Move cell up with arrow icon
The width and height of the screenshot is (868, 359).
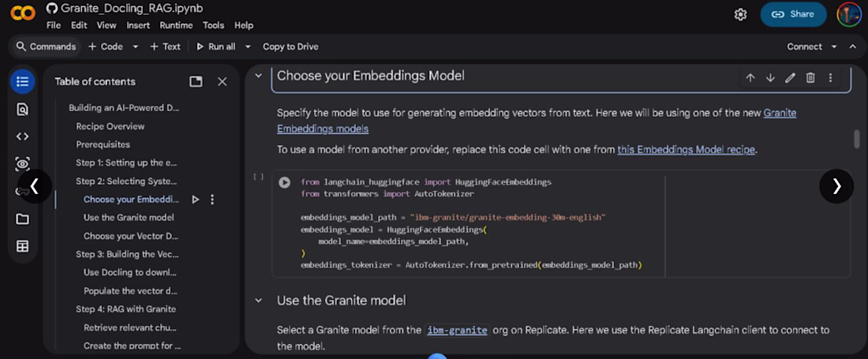tap(750, 78)
